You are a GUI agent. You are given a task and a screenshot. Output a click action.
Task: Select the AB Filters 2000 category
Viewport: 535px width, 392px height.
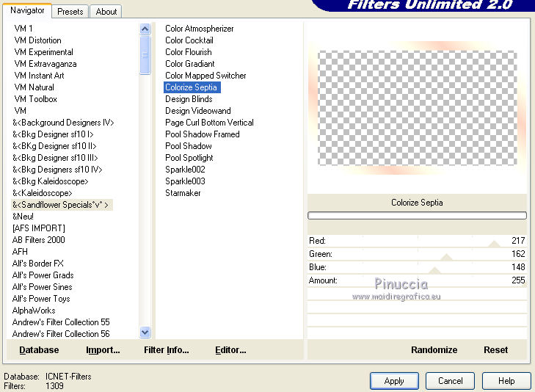click(39, 240)
